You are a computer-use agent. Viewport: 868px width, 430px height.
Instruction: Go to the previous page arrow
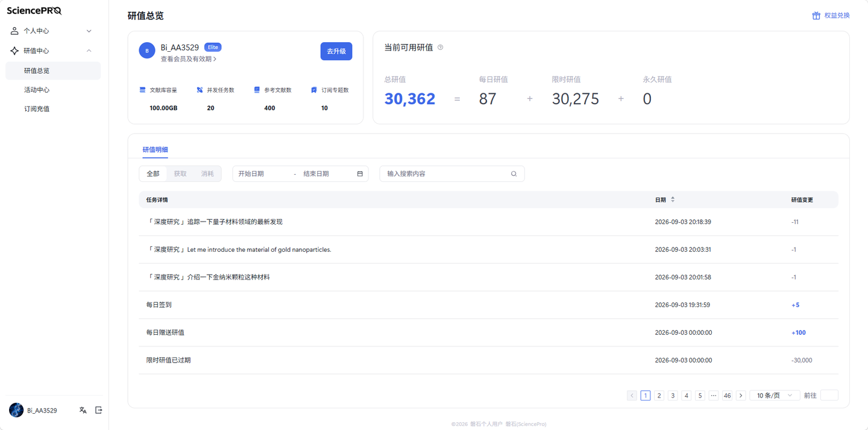pos(632,396)
